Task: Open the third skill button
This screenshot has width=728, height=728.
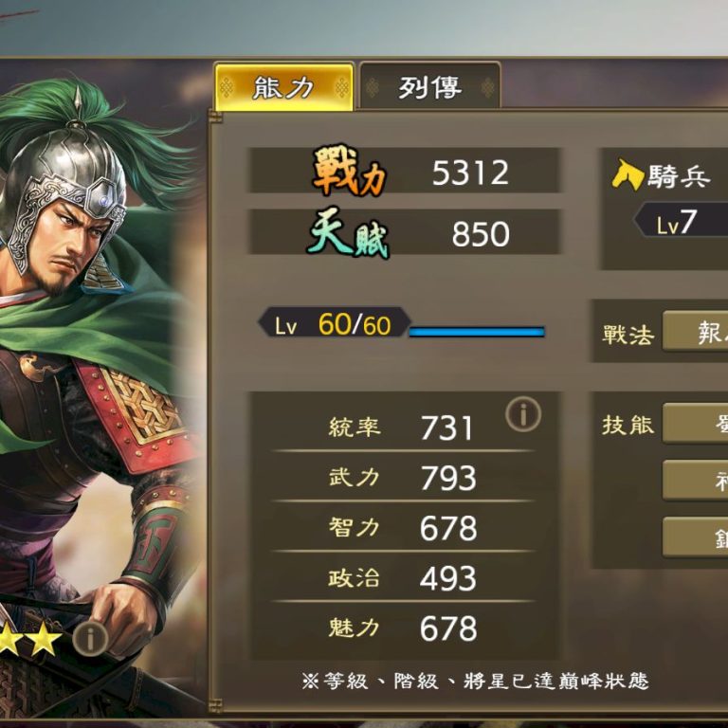Action: [695, 537]
